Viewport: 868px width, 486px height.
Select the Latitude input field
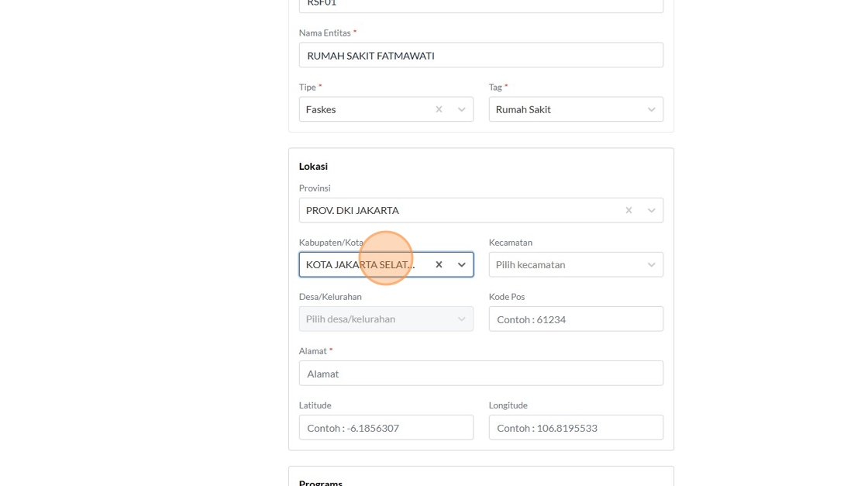coord(386,427)
